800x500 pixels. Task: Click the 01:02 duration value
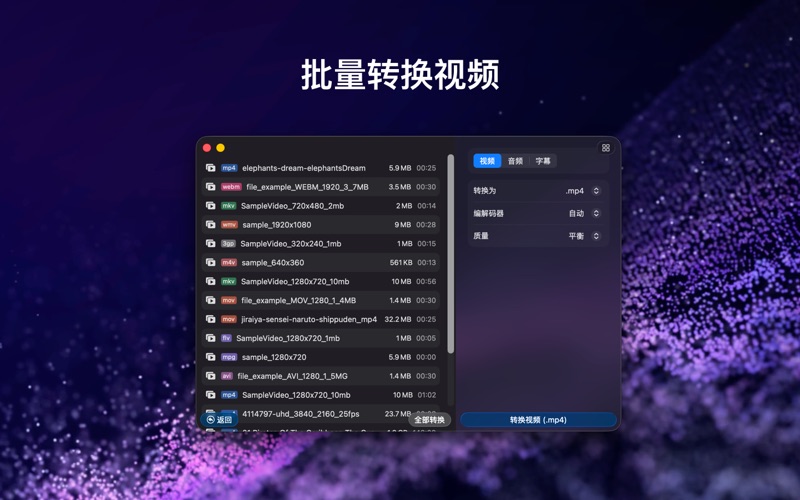[426, 394]
